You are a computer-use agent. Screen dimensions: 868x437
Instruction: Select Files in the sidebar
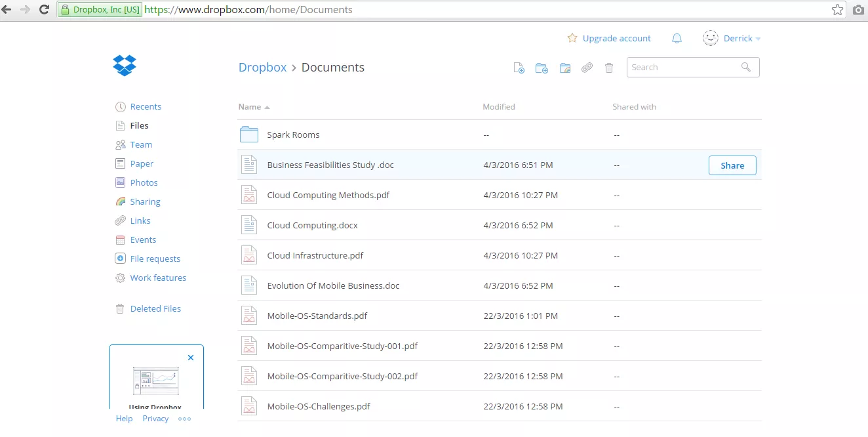pos(139,126)
